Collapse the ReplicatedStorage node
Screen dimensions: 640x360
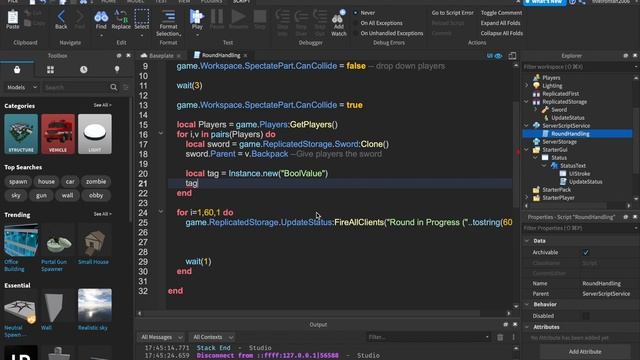point(527,102)
